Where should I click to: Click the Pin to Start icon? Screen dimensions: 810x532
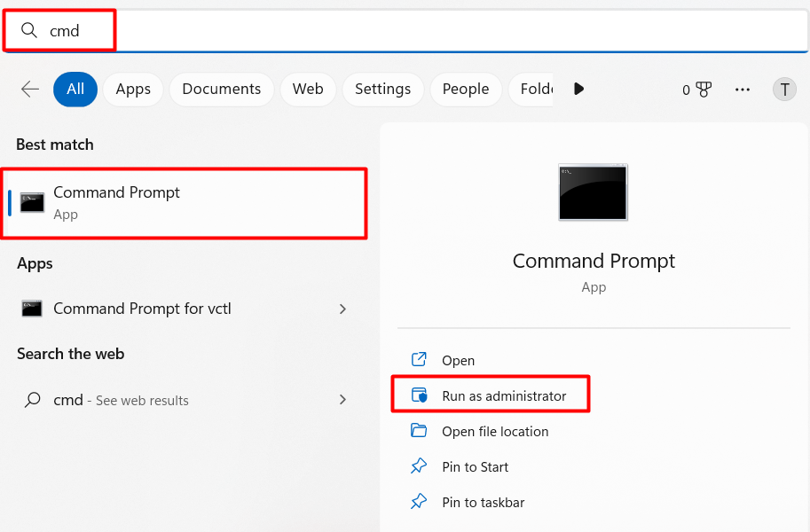[418, 466]
